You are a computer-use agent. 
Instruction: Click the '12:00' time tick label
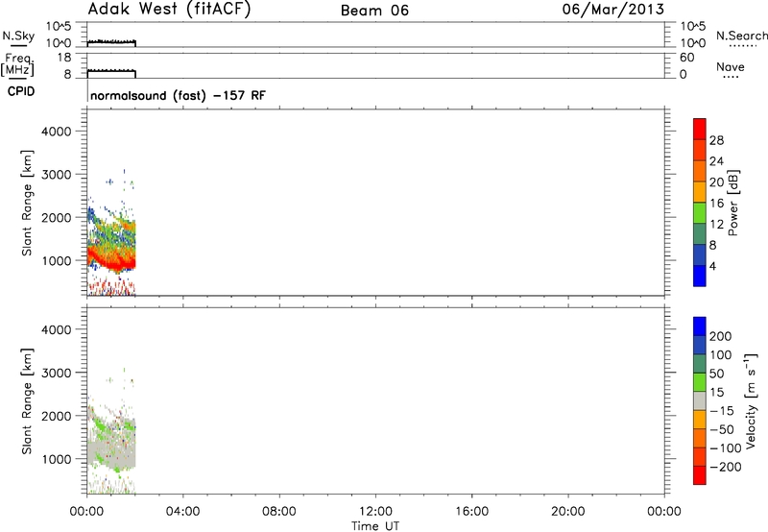tap(375, 512)
